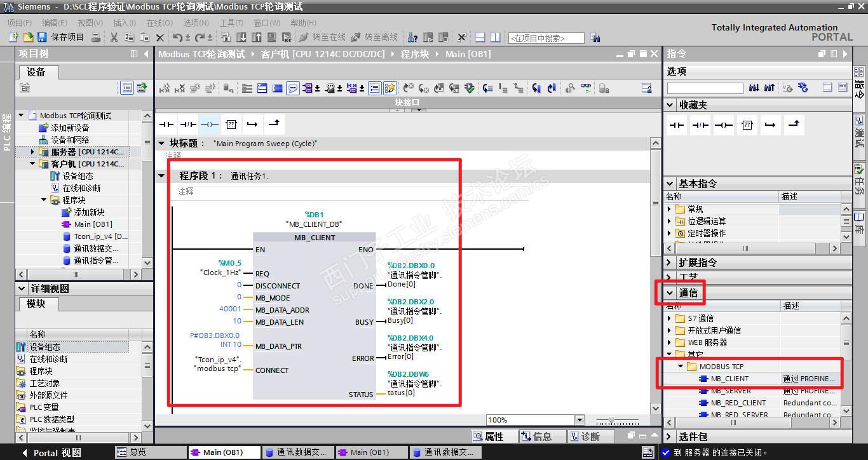Screen dimensions: 868x460
Task: Open the 工具(T) menu
Action: (231, 22)
